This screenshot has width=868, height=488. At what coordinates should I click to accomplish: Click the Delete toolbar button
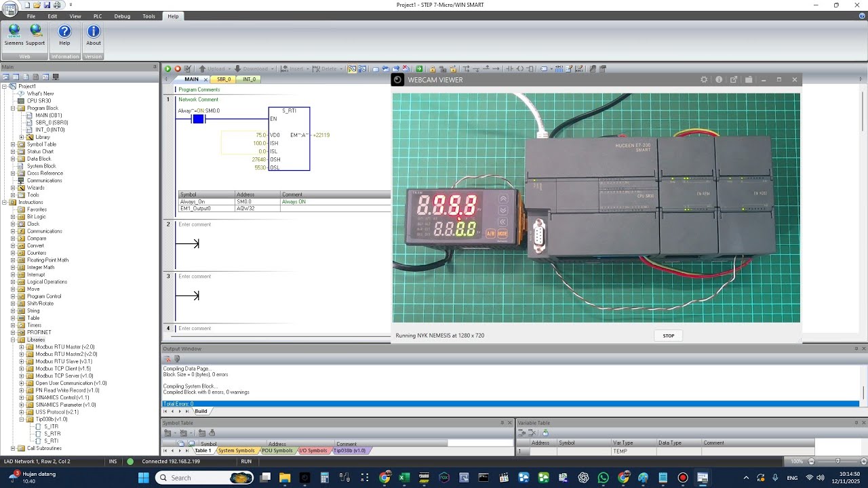(x=324, y=68)
